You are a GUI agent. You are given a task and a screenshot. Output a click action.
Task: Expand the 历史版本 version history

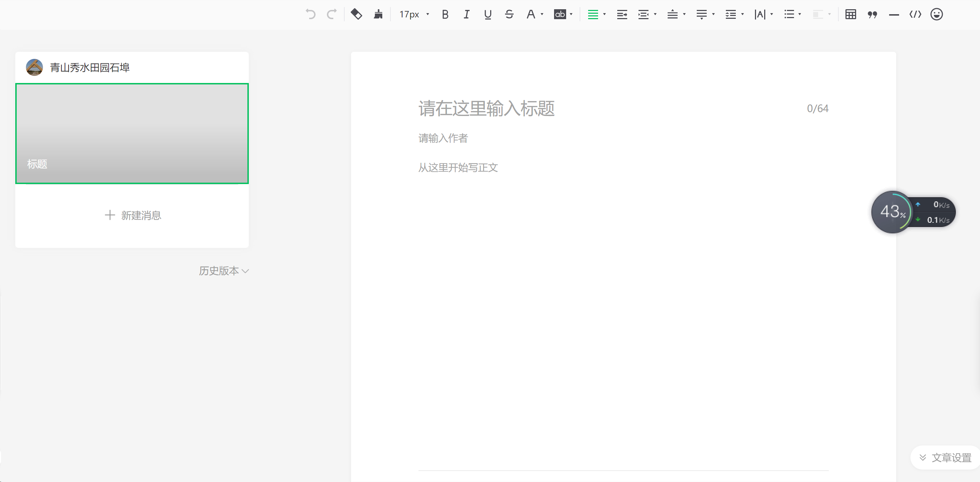pyautogui.click(x=224, y=271)
